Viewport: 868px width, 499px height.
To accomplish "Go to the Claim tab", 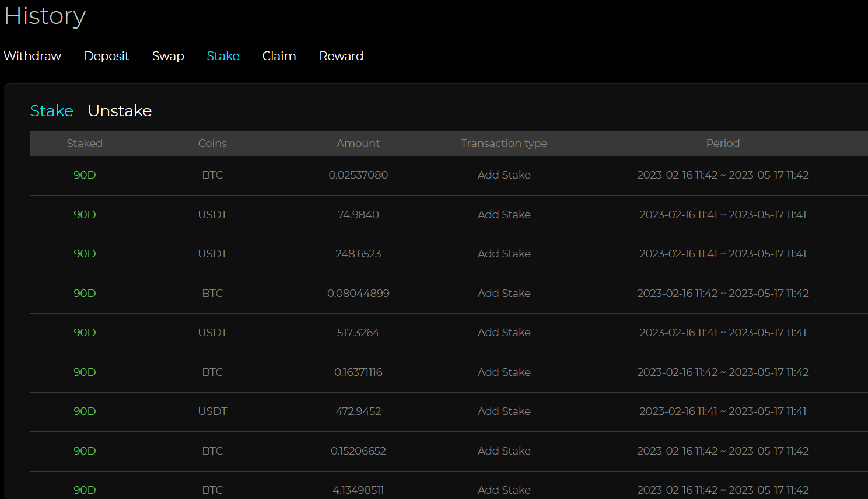I will click(279, 56).
